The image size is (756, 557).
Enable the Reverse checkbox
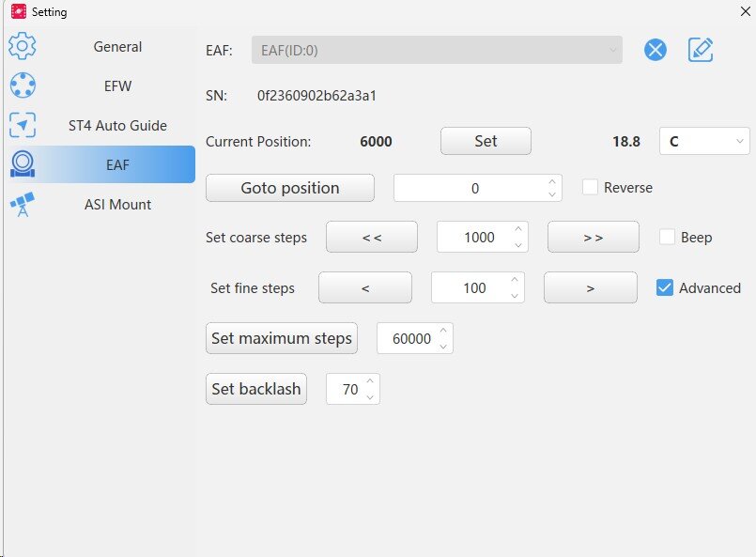coord(590,187)
